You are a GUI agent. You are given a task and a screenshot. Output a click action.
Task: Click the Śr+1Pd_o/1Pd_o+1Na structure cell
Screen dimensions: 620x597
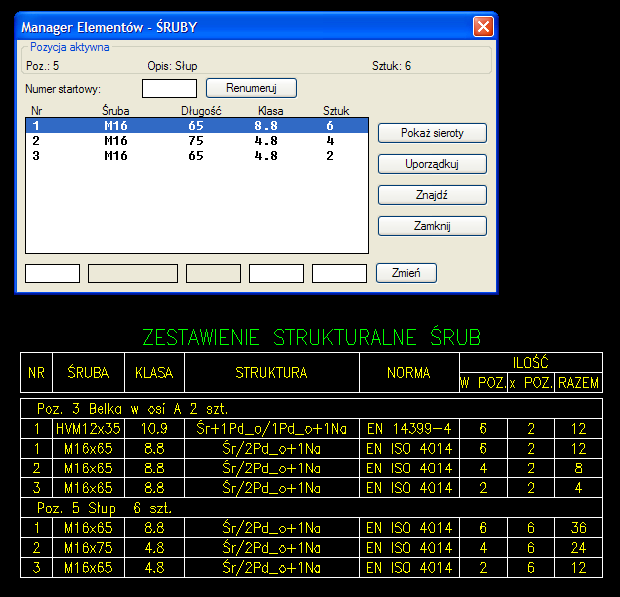pos(272,429)
